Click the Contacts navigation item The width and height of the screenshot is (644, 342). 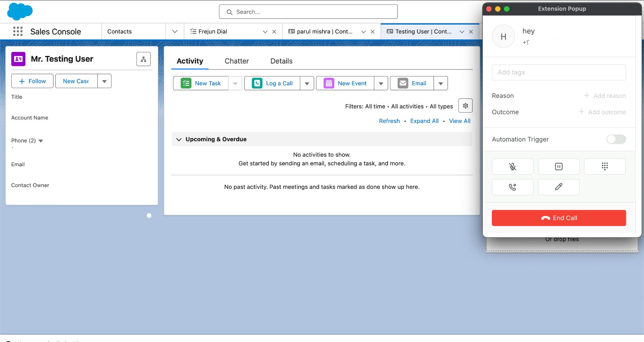coord(120,31)
